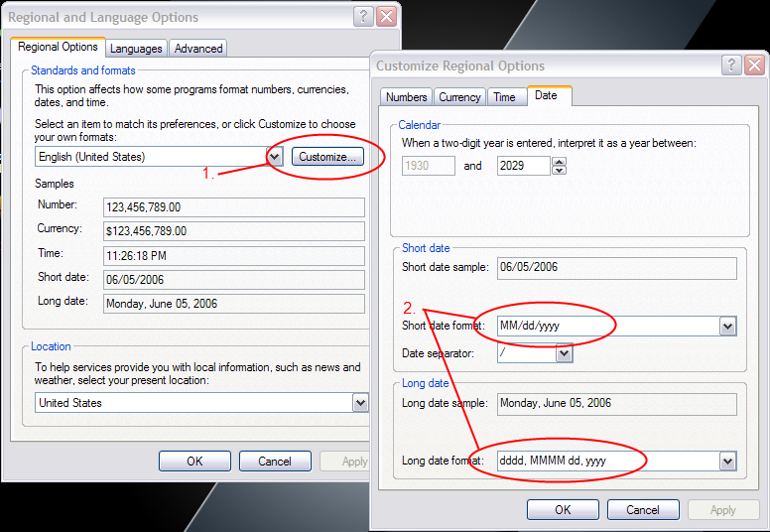Viewport: 770px width, 532px height.
Task: Open the Currency tab
Action: 459,97
